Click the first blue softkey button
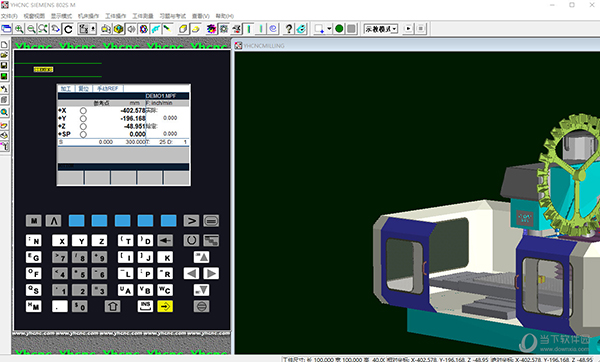 (77, 221)
